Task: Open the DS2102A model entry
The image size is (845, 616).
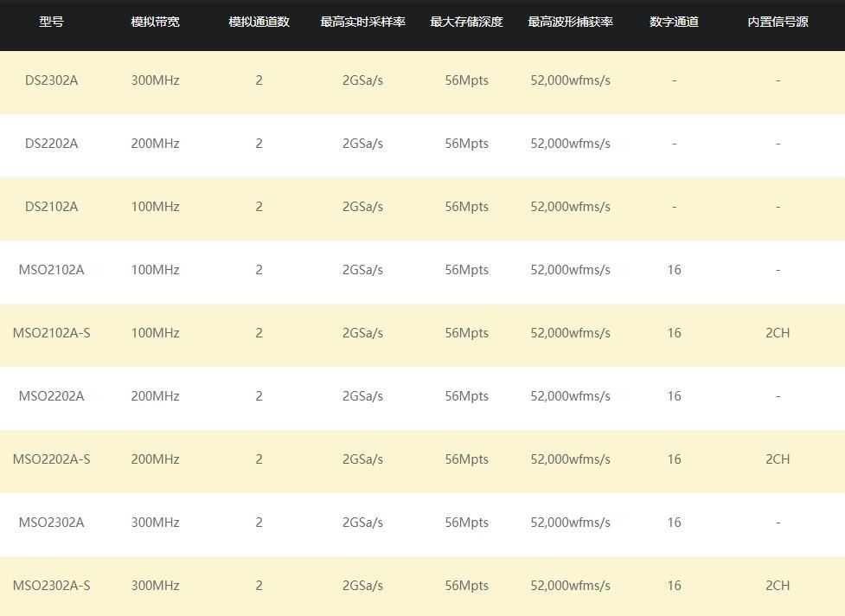Action: (51, 207)
